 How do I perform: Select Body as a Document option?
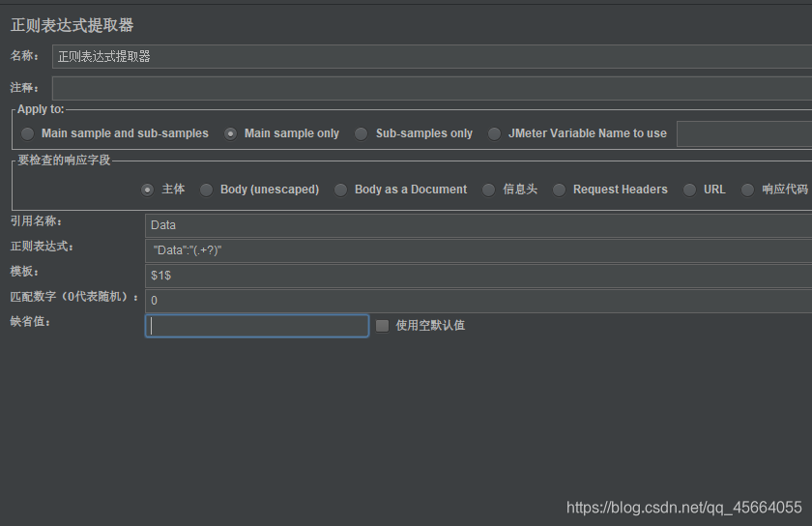[340, 190]
